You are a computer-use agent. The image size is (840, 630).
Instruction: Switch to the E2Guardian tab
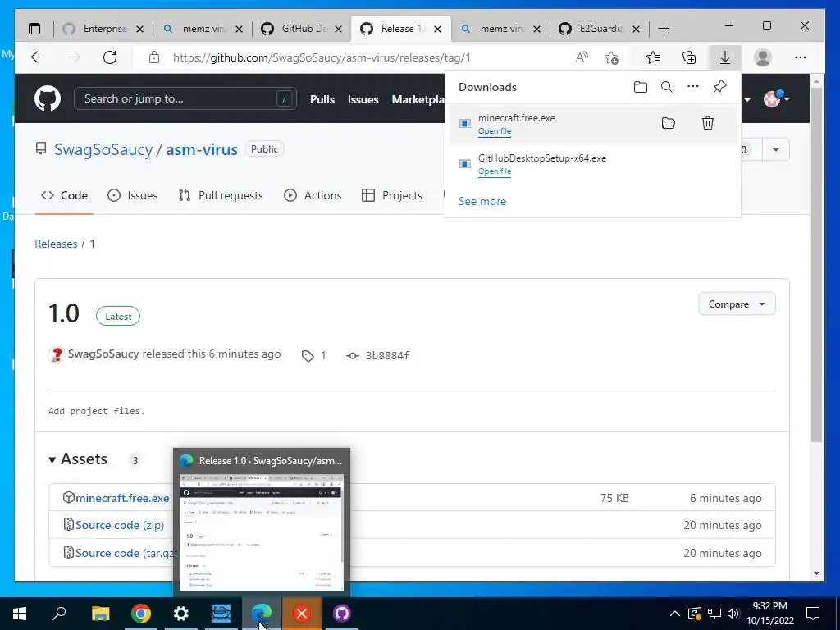coord(600,29)
